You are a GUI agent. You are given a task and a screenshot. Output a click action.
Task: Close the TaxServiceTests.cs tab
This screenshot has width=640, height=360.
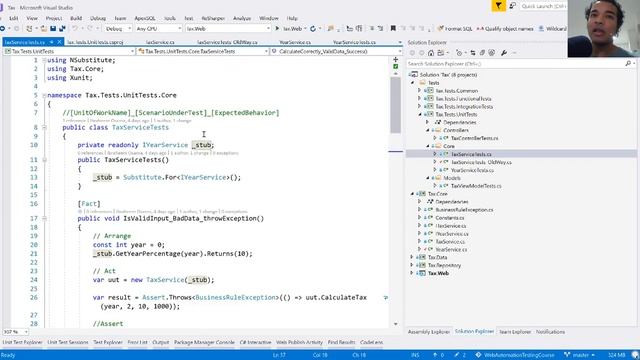coord(59,42)
